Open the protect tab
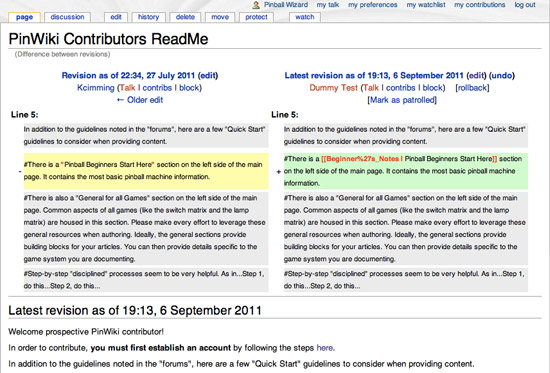The height and width of the screenshot is (373, 550). click(256, 17)
